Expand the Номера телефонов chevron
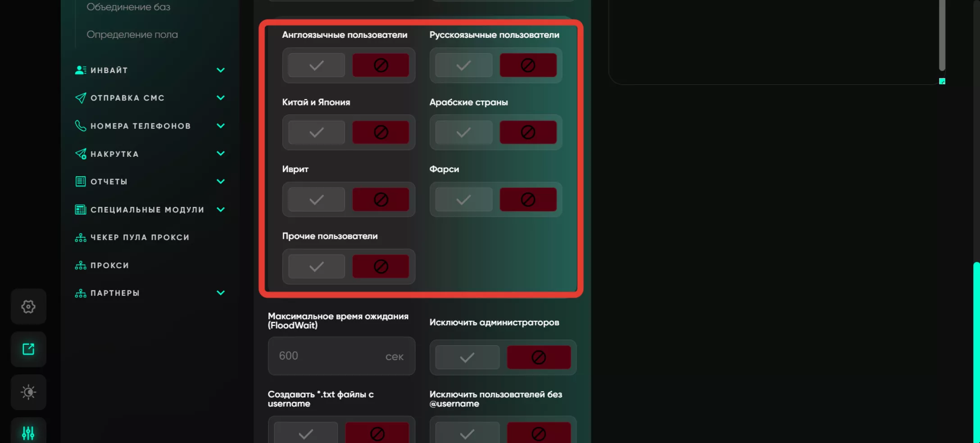 pyautogui.click(x=221, y=126)
